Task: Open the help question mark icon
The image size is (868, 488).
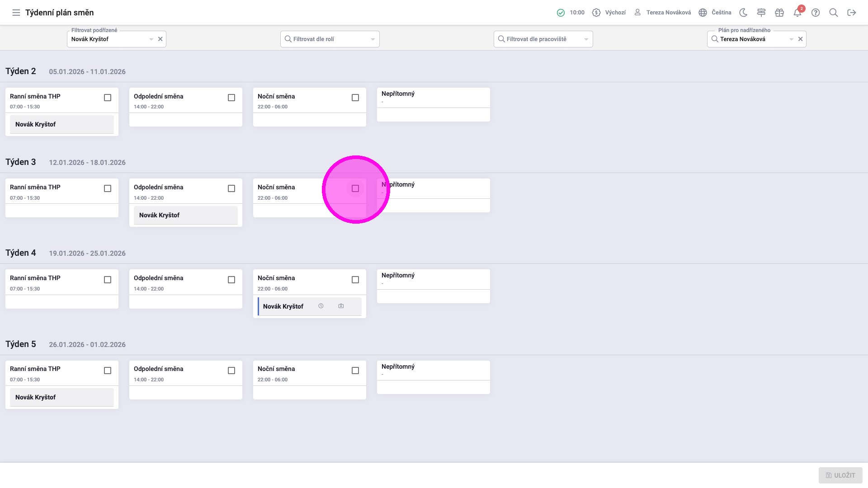Action: [816, 13]
